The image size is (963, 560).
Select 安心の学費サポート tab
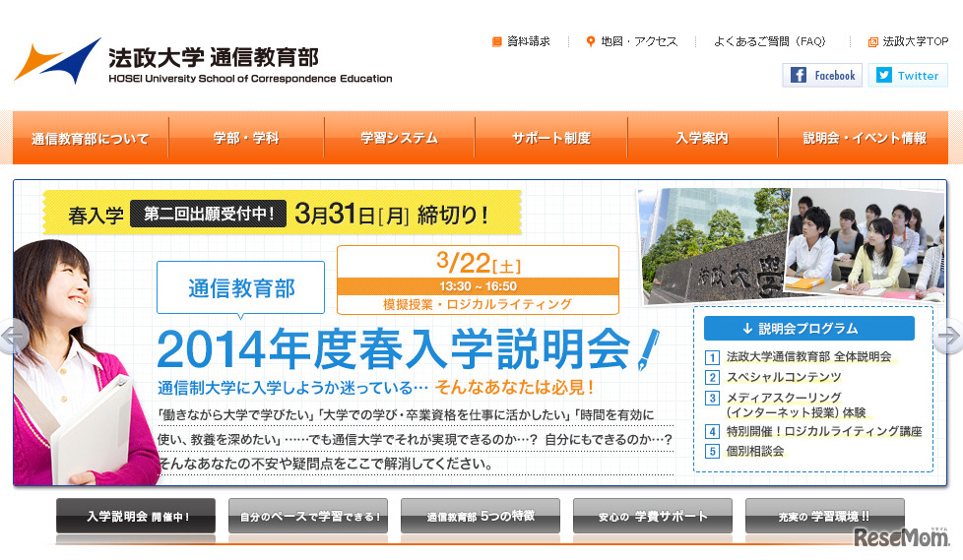(653, 516)
